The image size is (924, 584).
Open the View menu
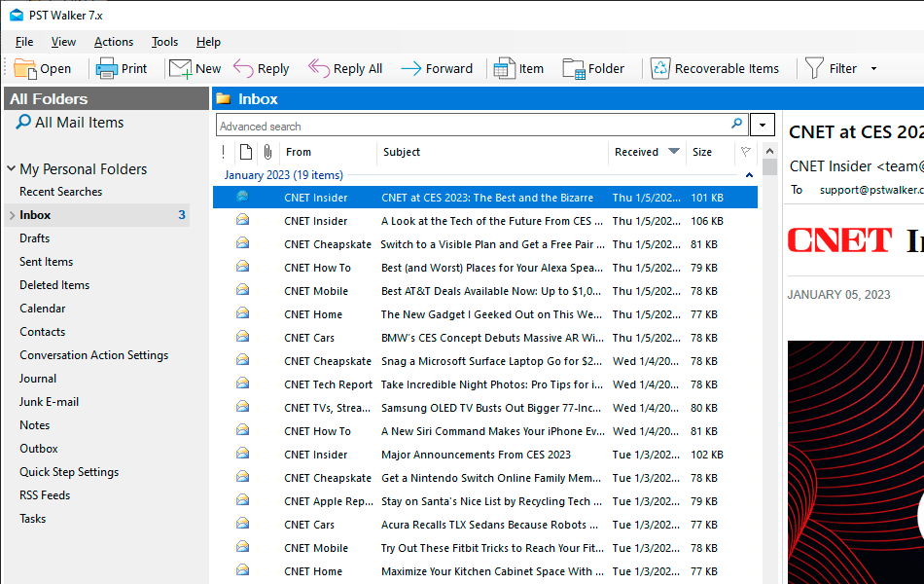pyautogui.click(x=63, y=42)
